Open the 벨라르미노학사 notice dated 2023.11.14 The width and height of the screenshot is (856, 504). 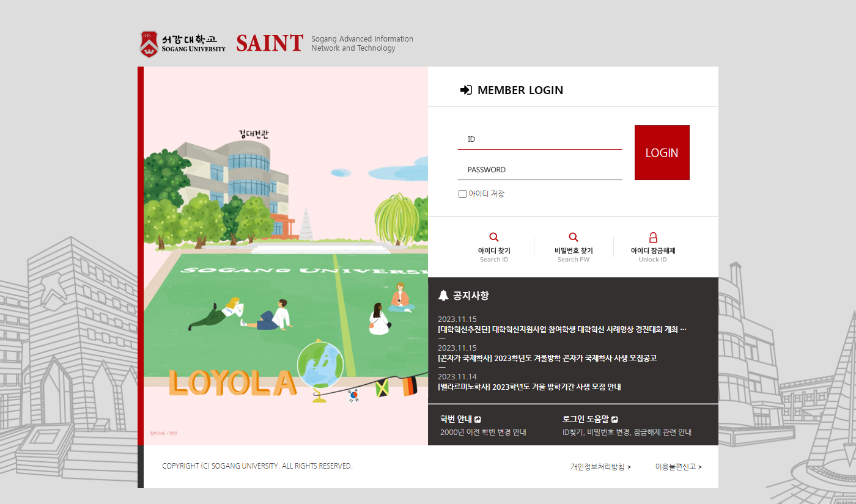point(529,387)
